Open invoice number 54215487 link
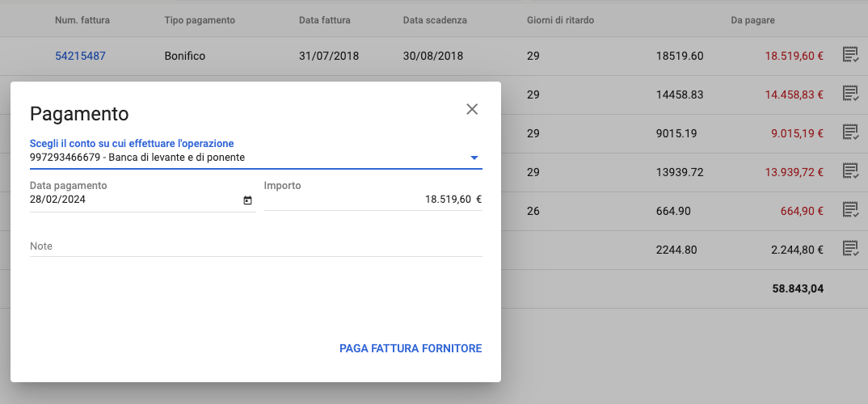The height and width of the screenshot is (404, 868). tap(80, 56)
